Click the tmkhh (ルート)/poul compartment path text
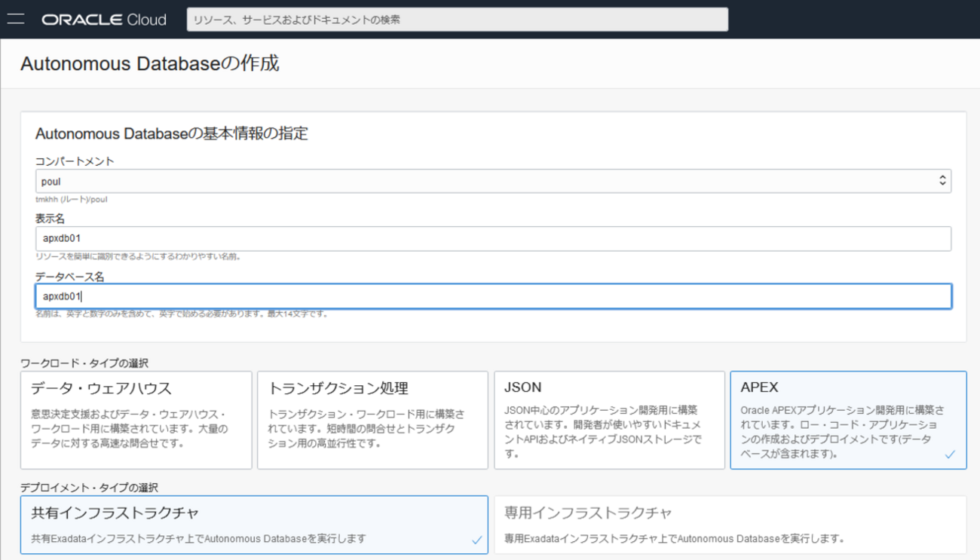This screenshot has width=980, height=560. (72, 200)
